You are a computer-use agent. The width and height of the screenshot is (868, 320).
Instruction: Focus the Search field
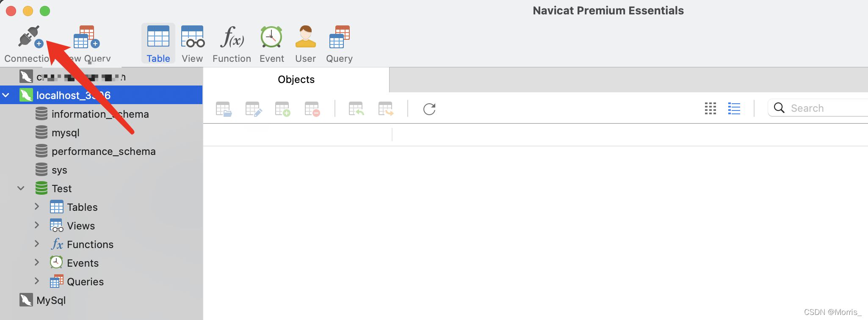(818, 108)
